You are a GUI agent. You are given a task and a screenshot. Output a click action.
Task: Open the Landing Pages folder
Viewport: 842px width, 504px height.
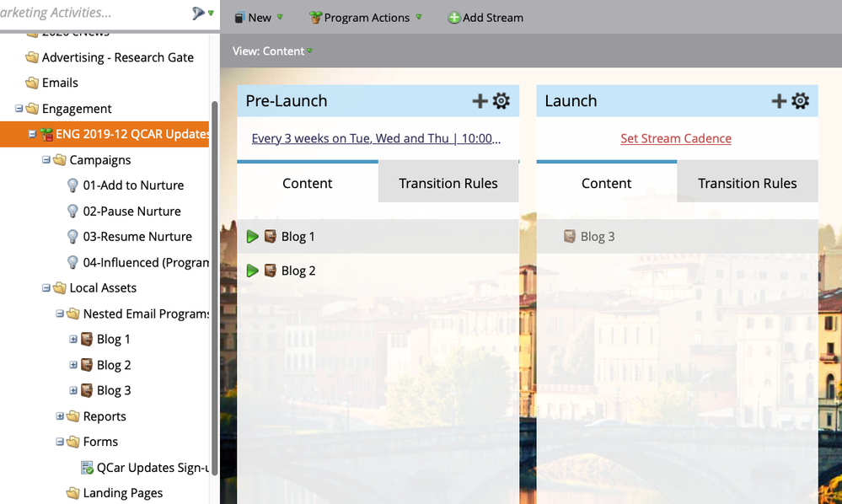point(123,493)
